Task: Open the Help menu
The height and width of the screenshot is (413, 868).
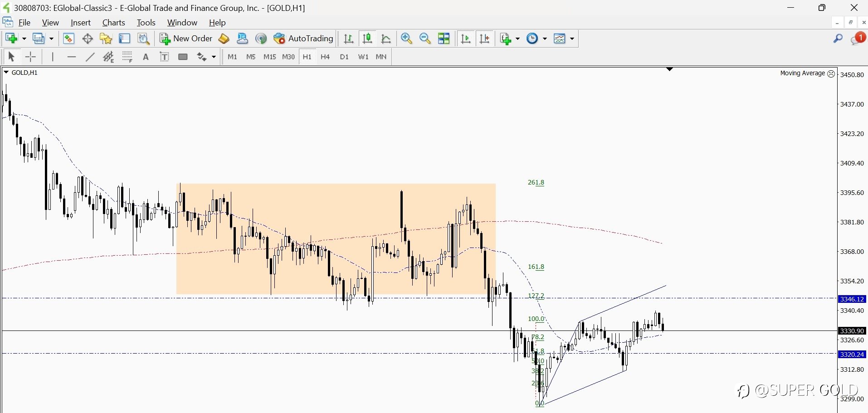Action: (x=217, y=22)
